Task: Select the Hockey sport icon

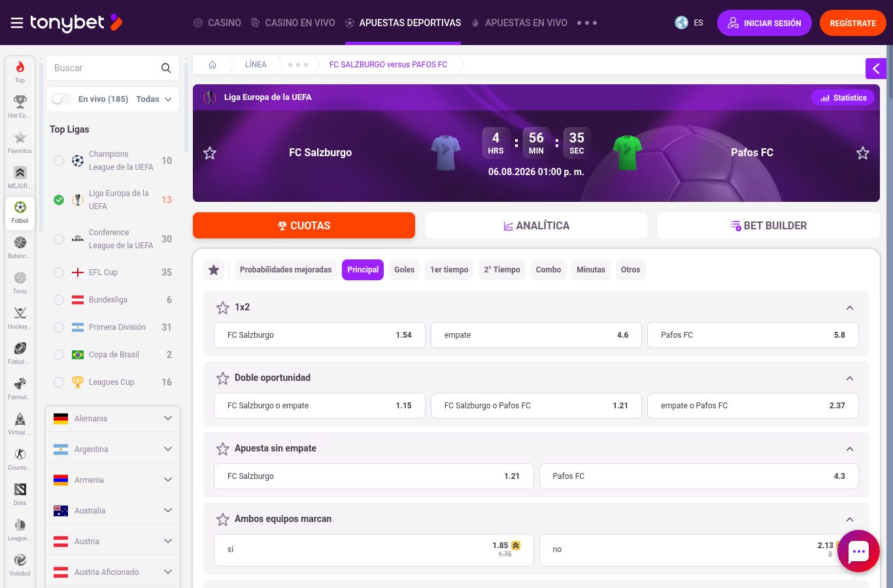Action: pyautogui.click(x=20, y=318)
